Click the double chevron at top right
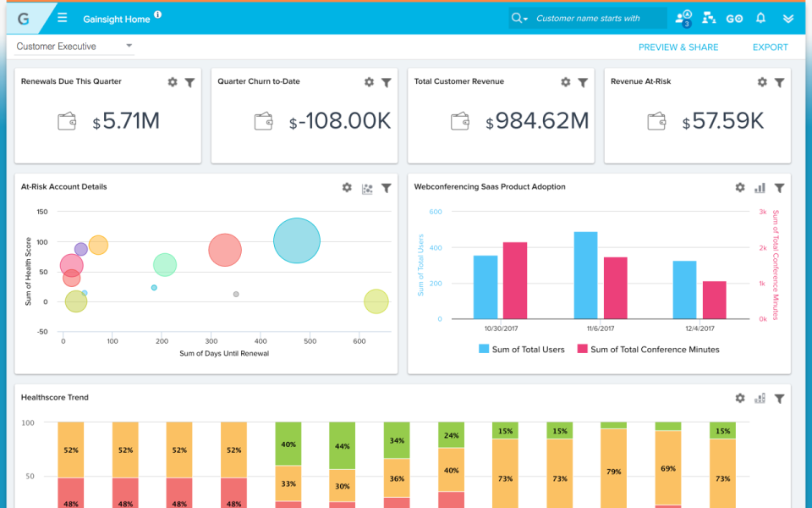This screenshot has width=812, height=508. (788, 17)
